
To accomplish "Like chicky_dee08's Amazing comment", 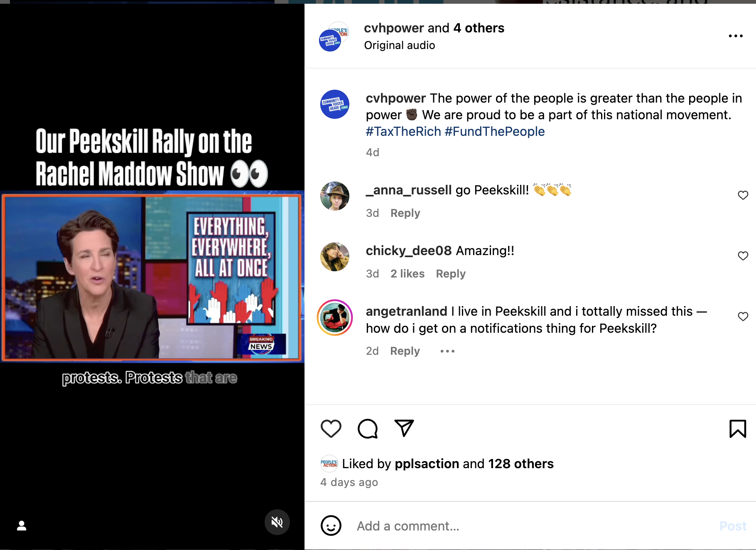I will click(x=743, y=256).
